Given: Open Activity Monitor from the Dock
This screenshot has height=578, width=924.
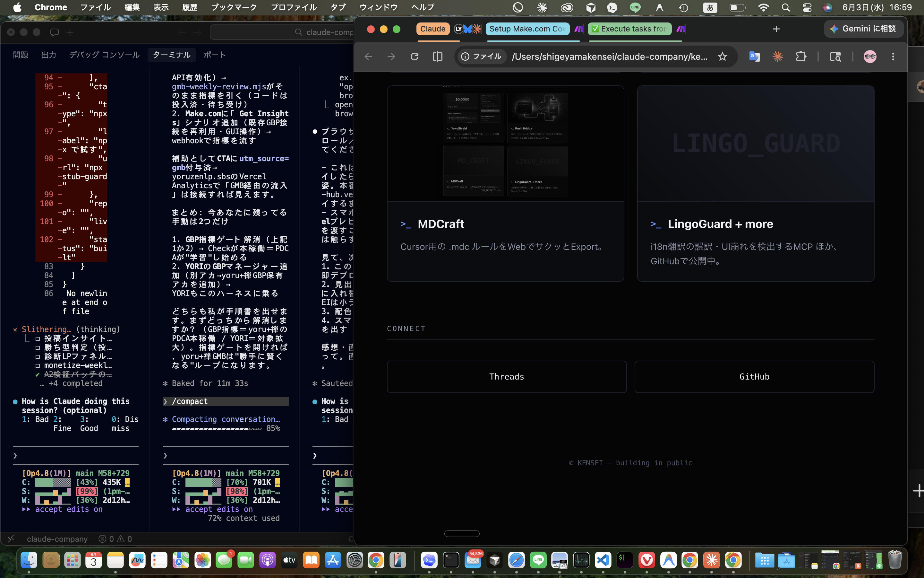Looking at the screenshot, I should tap(581, 560).
